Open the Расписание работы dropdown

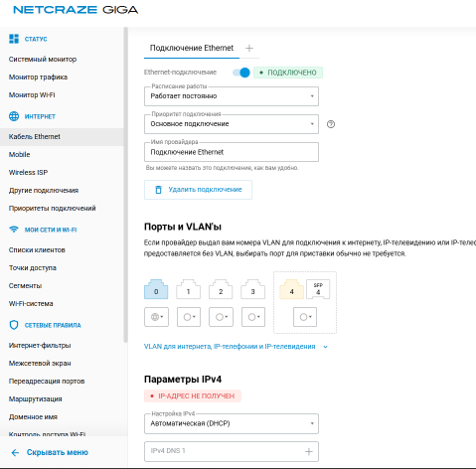232,96
